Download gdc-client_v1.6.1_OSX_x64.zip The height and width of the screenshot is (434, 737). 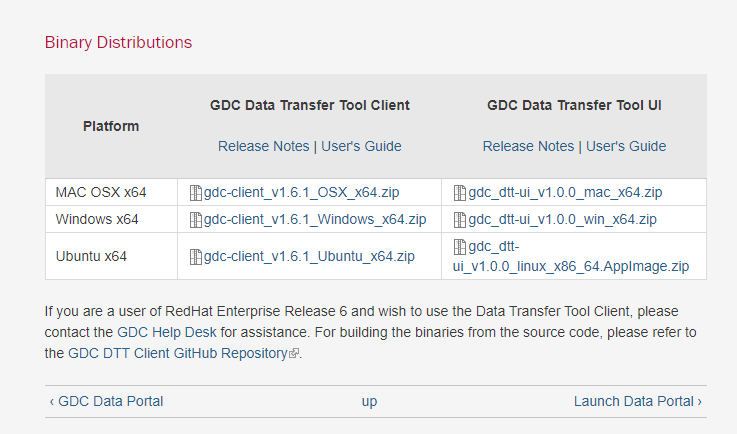(x=301, y=192)
